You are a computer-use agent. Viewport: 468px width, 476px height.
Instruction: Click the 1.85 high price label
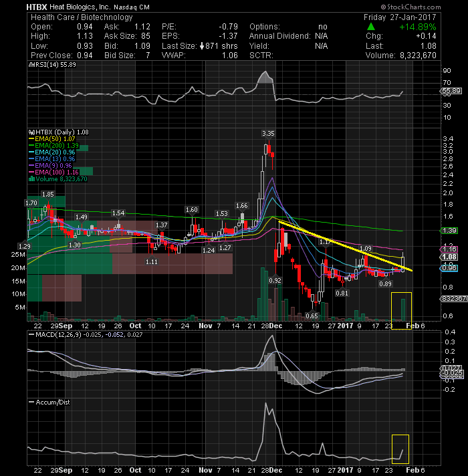click(48, 195)
